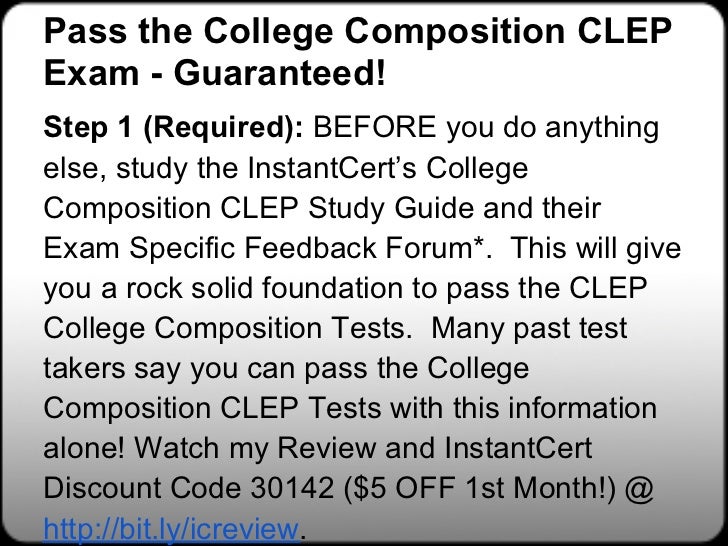Click the 'else, study the' text
Screen dimensions: 728x546
pyautogui.click(x=141, y=169)
